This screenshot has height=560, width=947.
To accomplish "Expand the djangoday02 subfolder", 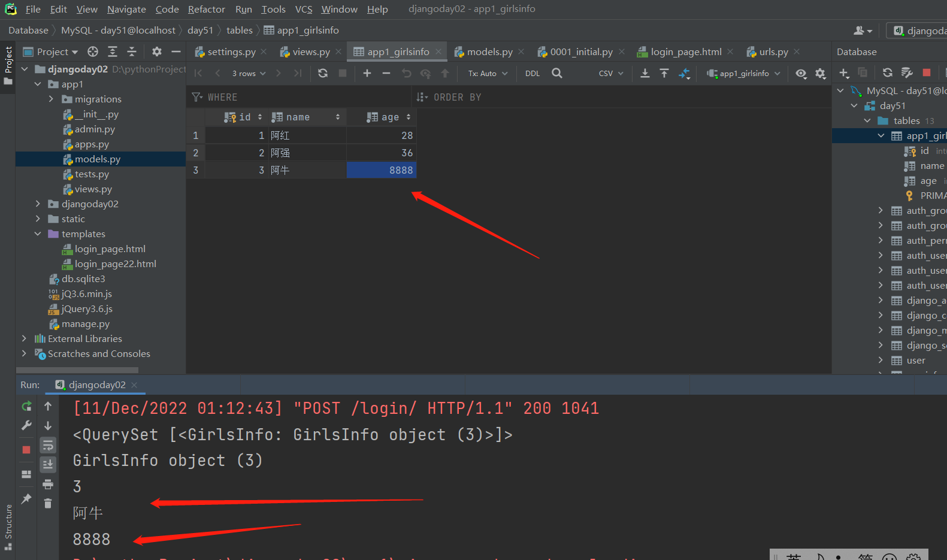I will pos(38,204).
